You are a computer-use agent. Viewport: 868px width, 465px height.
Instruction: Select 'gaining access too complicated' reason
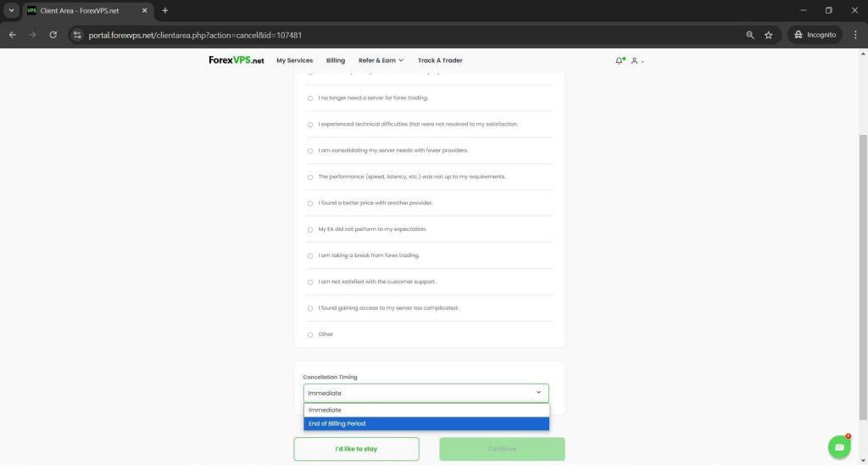[310, 309]
